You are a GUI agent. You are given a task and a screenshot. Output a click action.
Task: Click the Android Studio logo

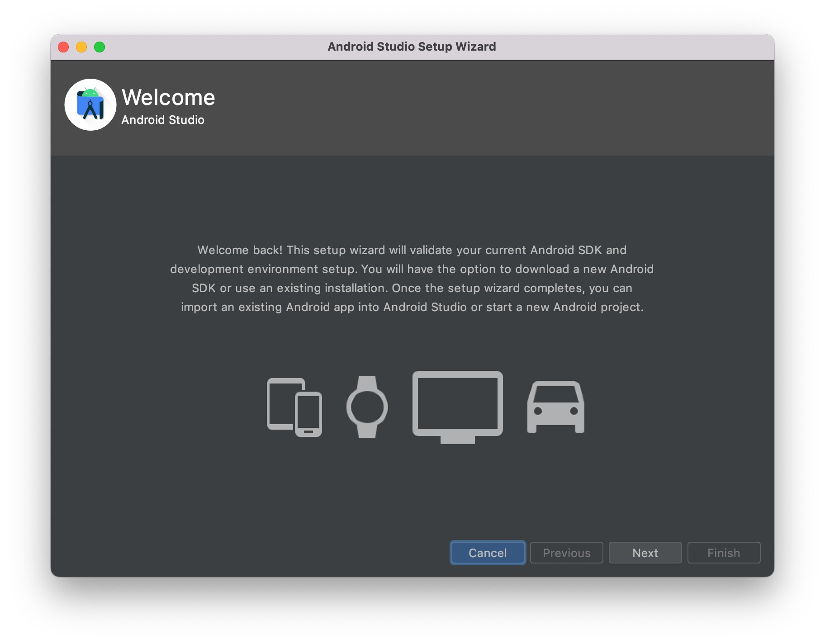(90, 105)
